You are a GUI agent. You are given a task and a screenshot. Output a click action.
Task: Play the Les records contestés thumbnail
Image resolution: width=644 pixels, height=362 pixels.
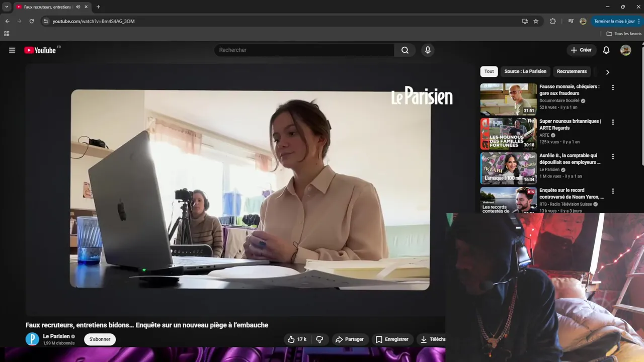(x=508, y=200)
